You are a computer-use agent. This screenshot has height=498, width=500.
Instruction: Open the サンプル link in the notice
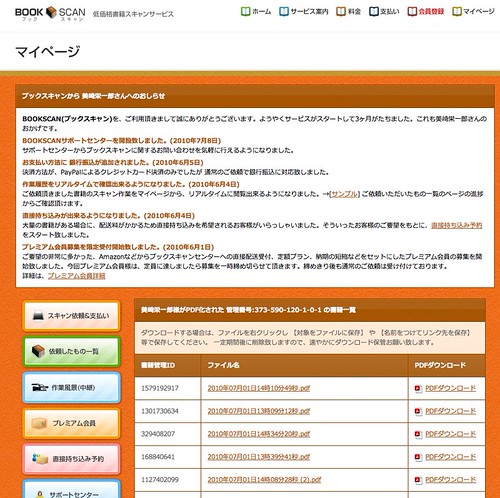point(345,194)
